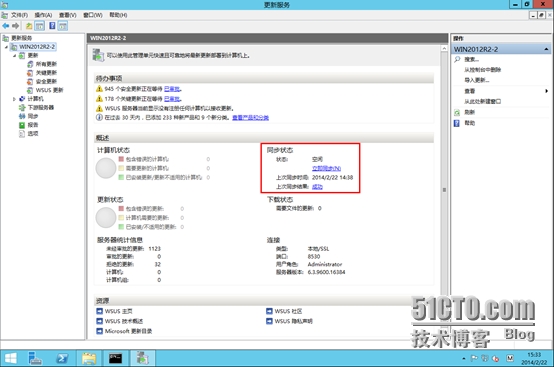
Task: Select the 下游服务器 tree node
Action: click(41, 107)
